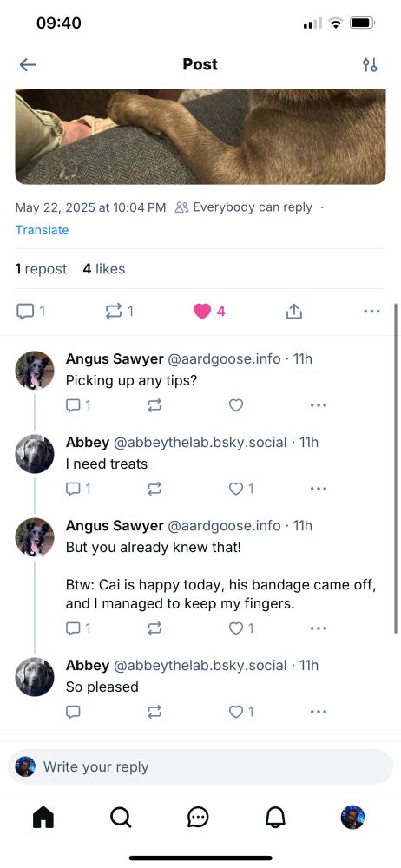Open Angus Sawyer's avatar on first reply

[x=35, y=371]
